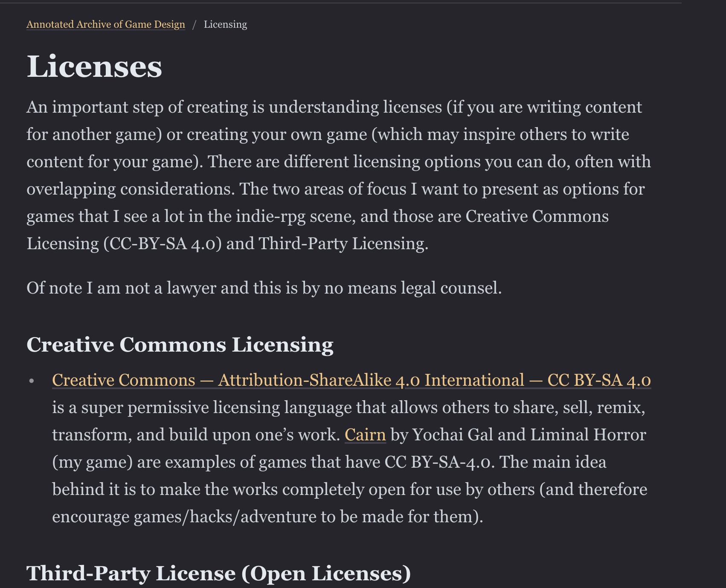Image resolution: width=726 pixels, height=588 pixels.
Task: Click the Third-Party License (Open Licenses) heading
Action: 218,573
